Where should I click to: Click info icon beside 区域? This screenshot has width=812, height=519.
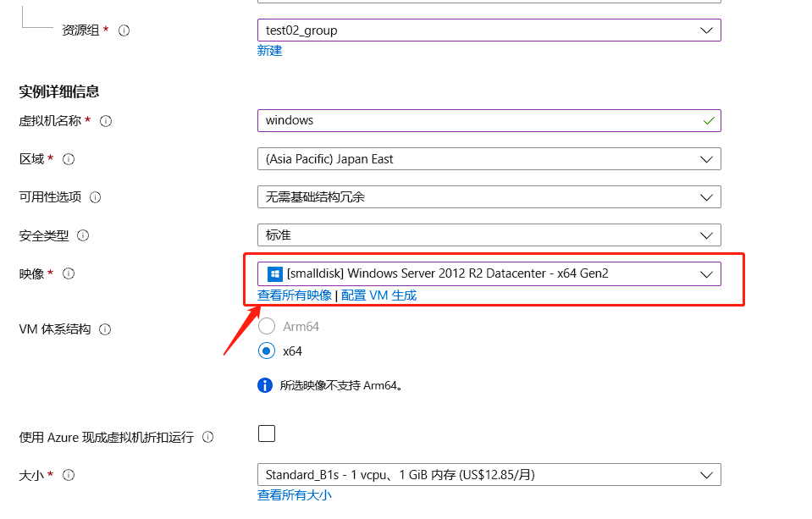tap(69, 159)
